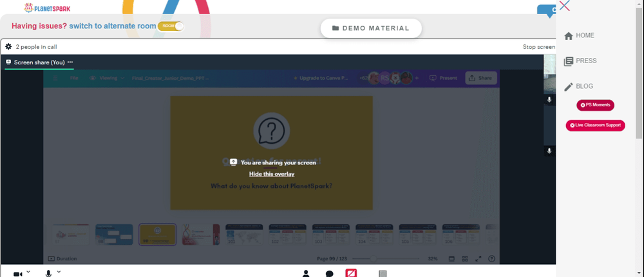Go to HOME in the side menu
This screenshot has height=277, width=644.
[579, 36]
